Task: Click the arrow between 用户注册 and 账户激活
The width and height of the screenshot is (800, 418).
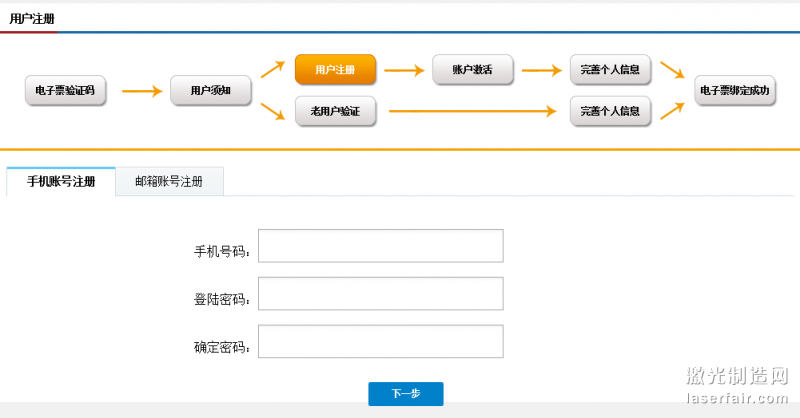Action: [x=404, y=70]
